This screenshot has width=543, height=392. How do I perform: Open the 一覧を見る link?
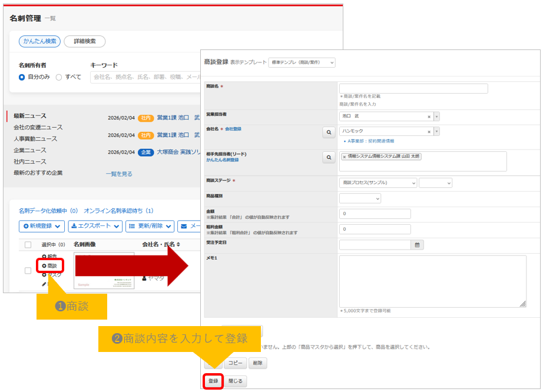[x=118, y=174]
